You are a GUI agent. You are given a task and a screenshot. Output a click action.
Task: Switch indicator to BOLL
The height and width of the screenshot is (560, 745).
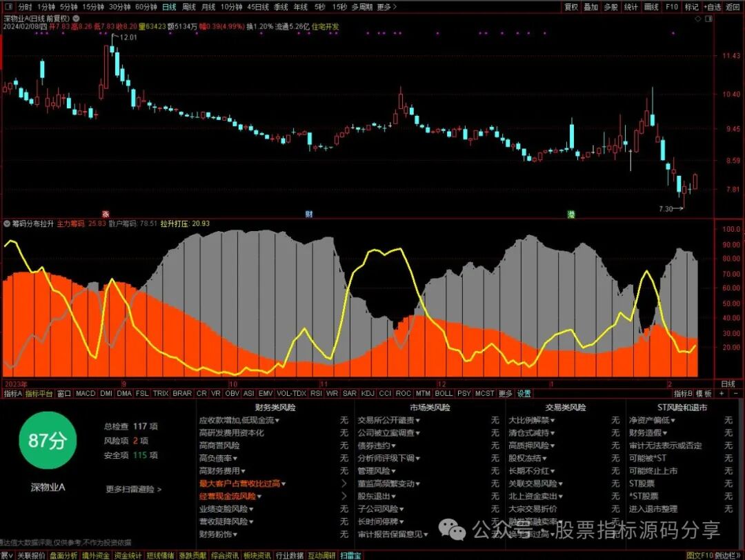(444, 393)
